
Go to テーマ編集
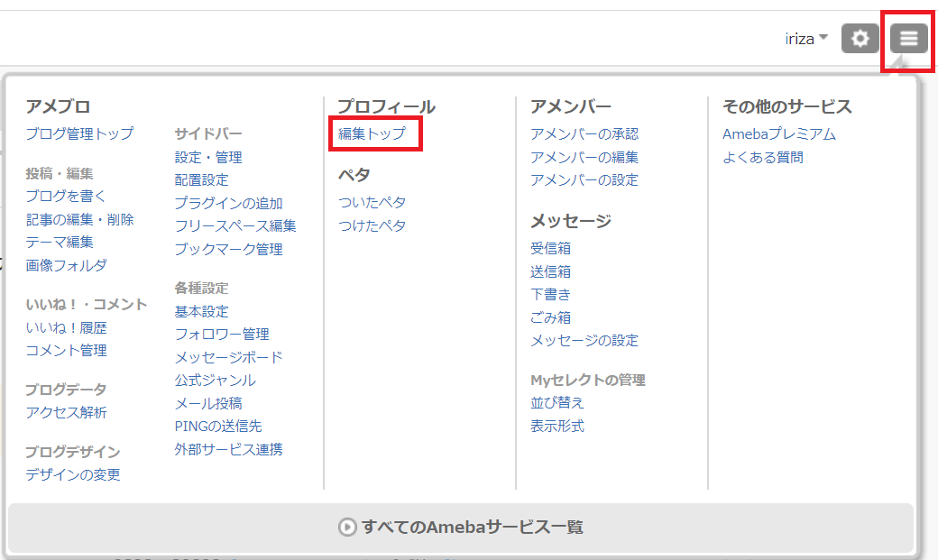click(x=60, y=243)
